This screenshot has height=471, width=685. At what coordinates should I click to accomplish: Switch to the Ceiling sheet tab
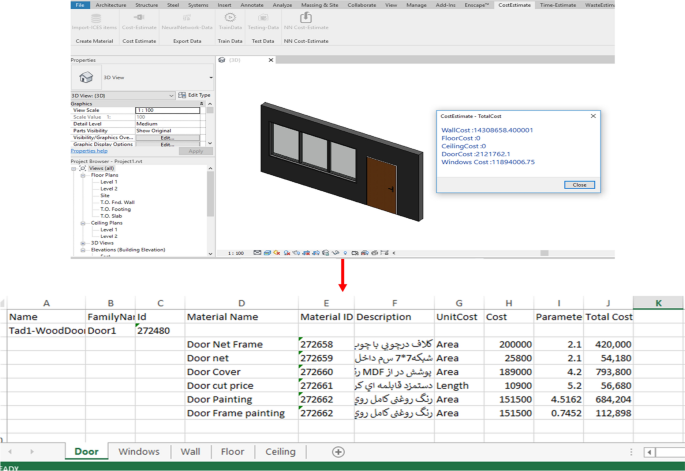(x=280, y=452)
